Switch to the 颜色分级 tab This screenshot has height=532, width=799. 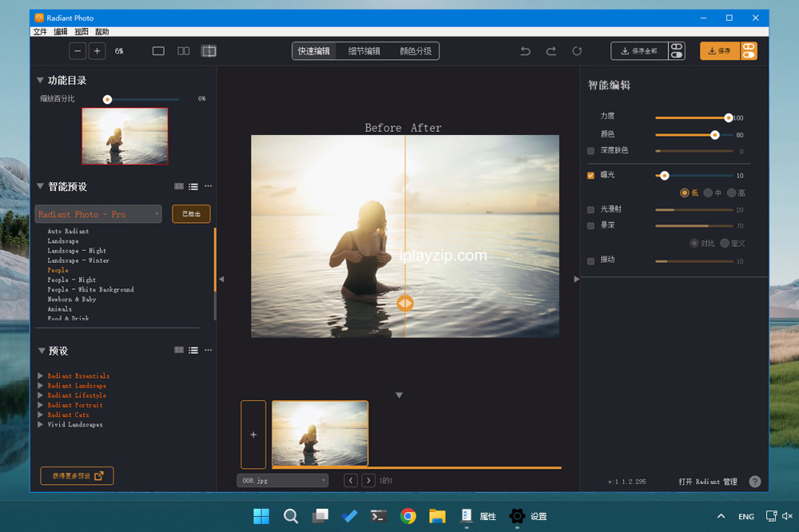[x=415, y=51]
